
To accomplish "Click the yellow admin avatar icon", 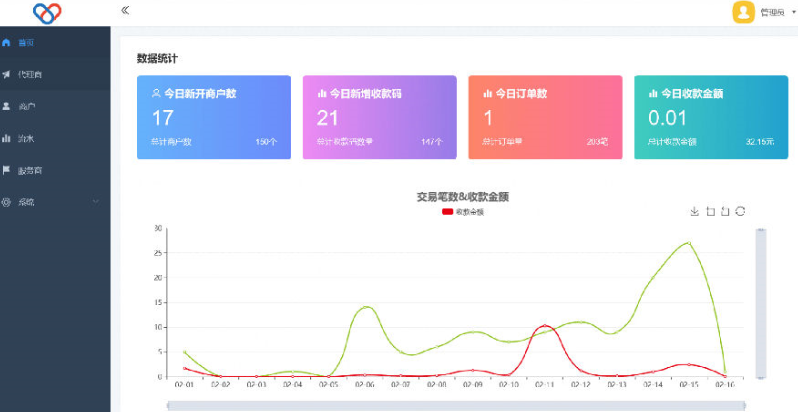I will click(x=743, y=12).
